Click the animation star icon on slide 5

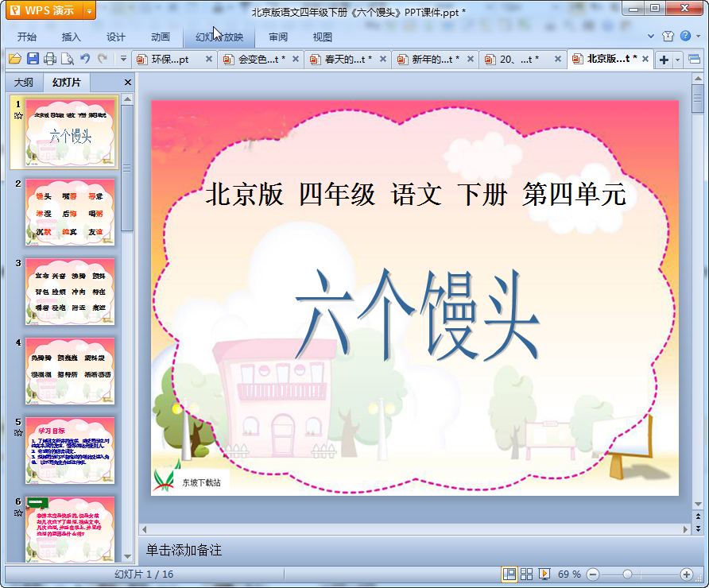pyautogui.click(x=18, y=433)
